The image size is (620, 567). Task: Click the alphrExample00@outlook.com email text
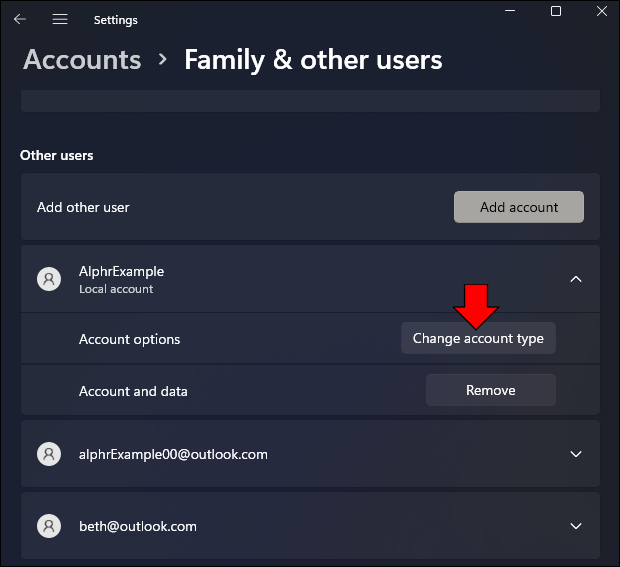pos(173,454)
